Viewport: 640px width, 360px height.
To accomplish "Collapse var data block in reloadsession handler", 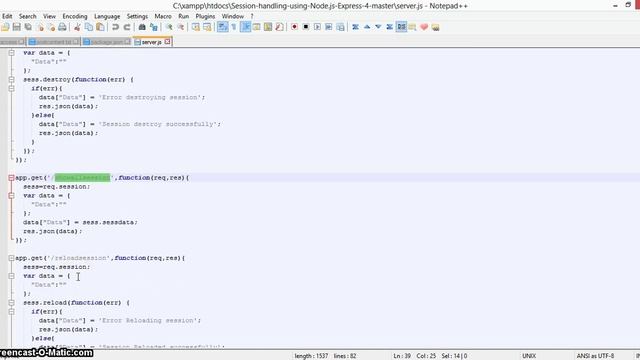I will (11, 276).
